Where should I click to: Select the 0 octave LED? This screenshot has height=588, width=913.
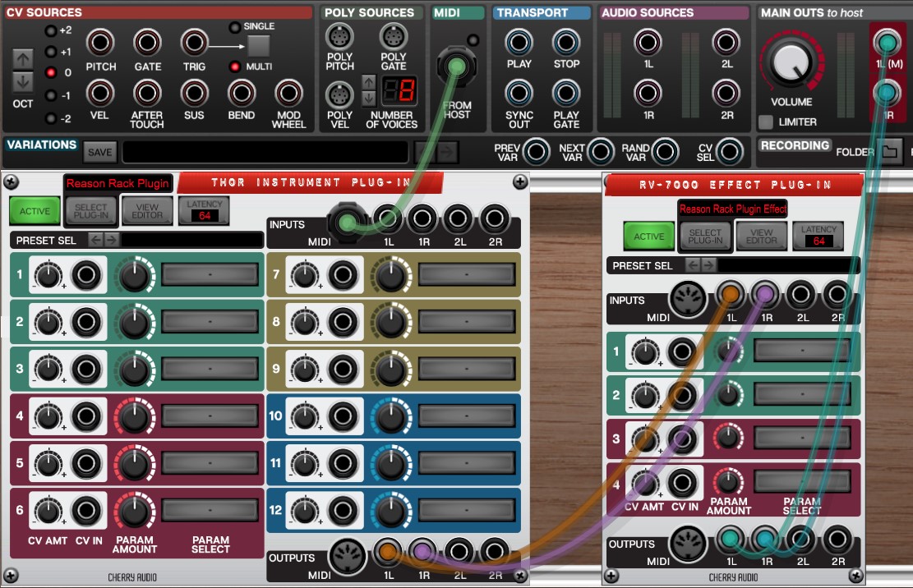click(51, 73)
